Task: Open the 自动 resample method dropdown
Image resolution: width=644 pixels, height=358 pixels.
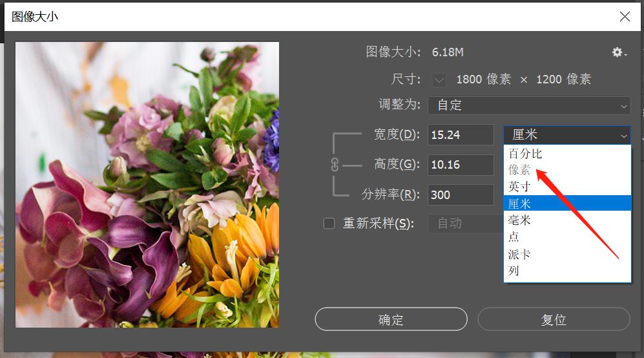Action: [x=465, y=224]
